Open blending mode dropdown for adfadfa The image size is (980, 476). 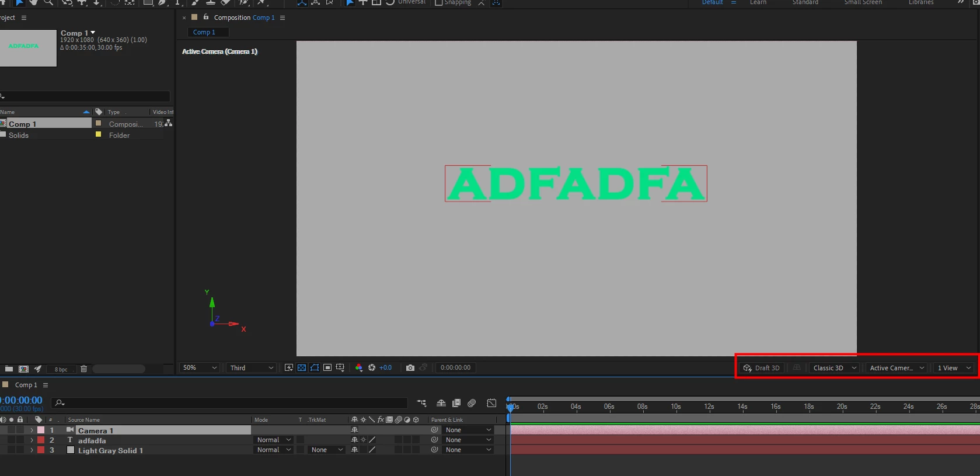pyautogui.click(x=274, y=440)
